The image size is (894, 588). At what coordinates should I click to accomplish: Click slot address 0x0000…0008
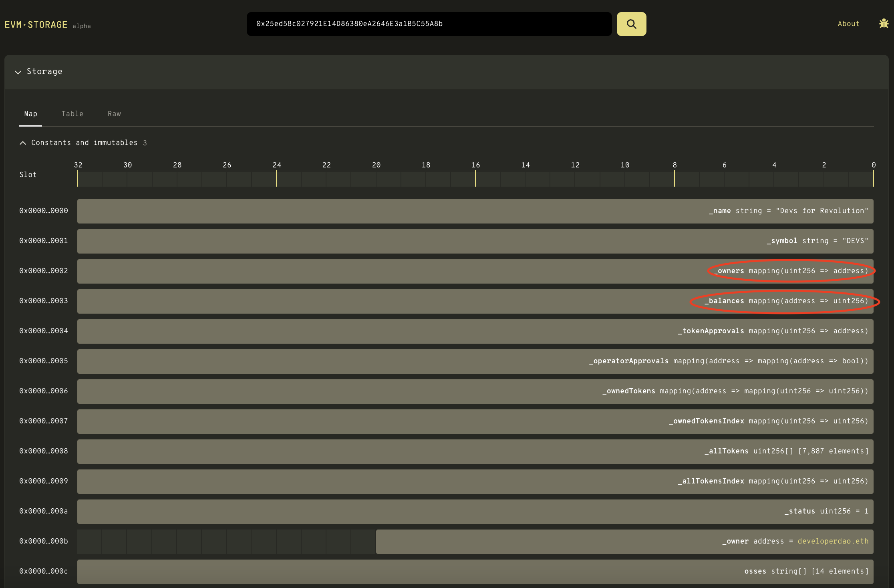click(44, 451)
